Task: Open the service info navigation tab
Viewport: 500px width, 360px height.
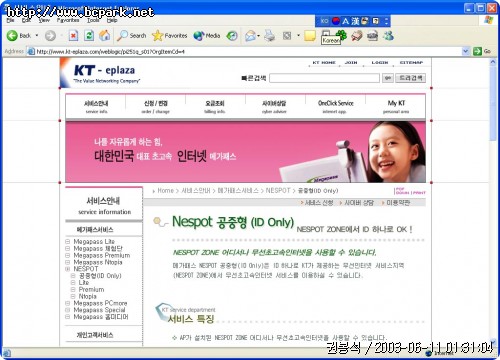Action: pyautogui.click(x=96, y=107)
